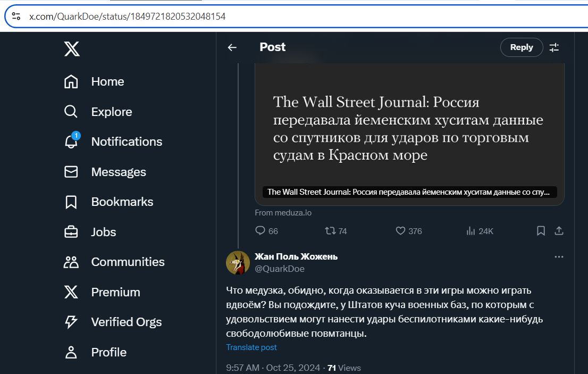The height and width of the screenshot is (374, 588).
Task: Like the post with 376 likes
Action: pyautogui.click(x=409, y=231)
